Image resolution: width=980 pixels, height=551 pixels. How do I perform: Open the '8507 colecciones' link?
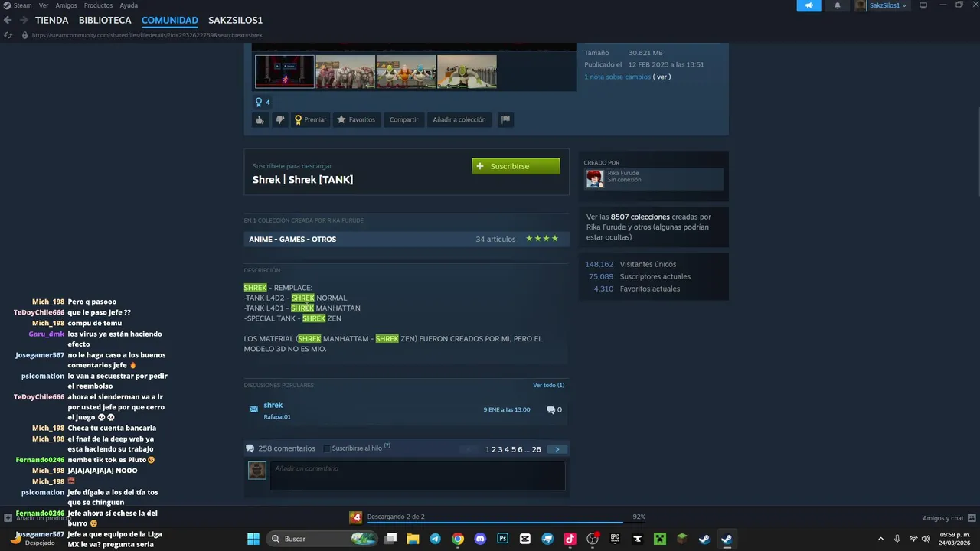click(640, 217)
